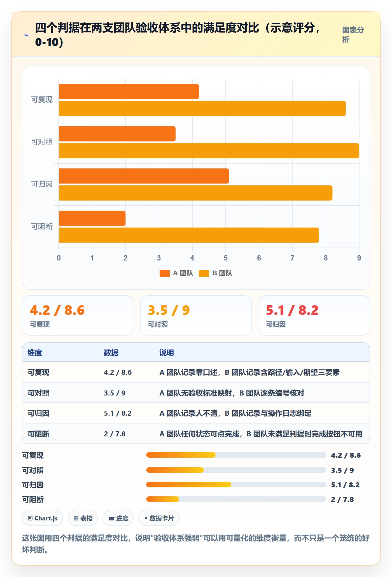Click the bar icon in 进度 chip

pos(111,519)
